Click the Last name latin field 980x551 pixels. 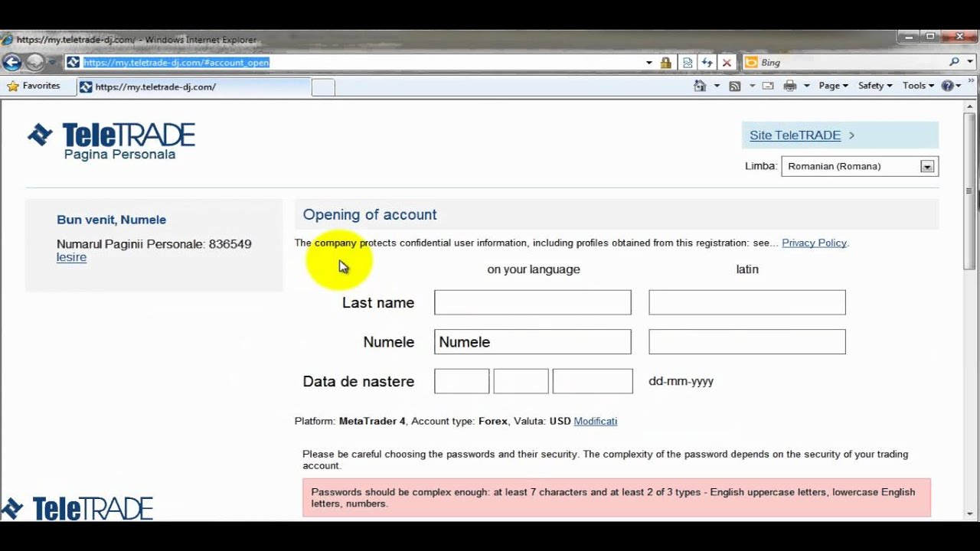pos(747,302)
